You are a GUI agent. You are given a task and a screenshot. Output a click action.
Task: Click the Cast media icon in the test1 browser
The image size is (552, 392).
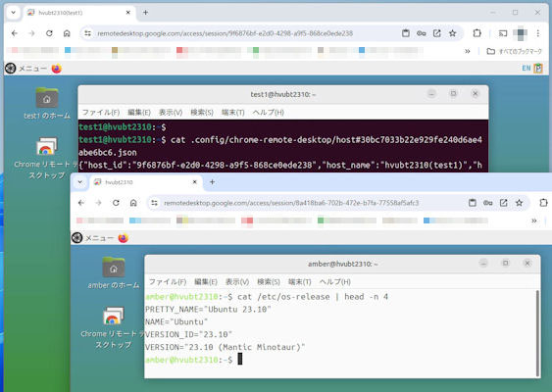pos(503,33)
